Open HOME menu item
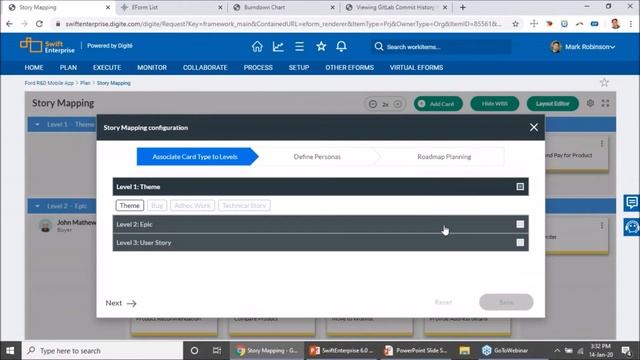This screenshot has width=640, height=360. (x=34, y=67)
